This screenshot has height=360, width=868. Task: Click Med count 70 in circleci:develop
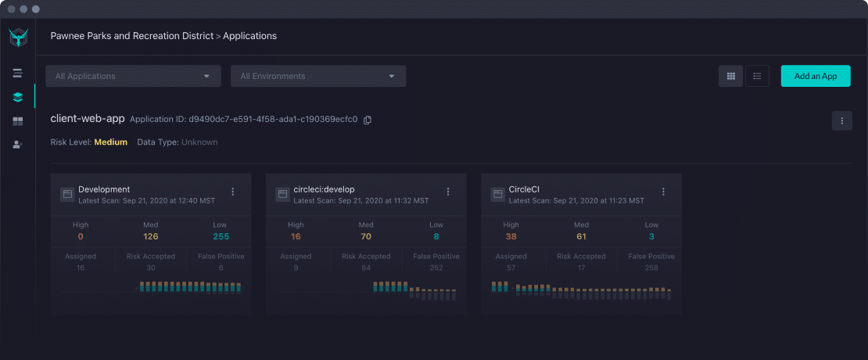coord(366,236)
